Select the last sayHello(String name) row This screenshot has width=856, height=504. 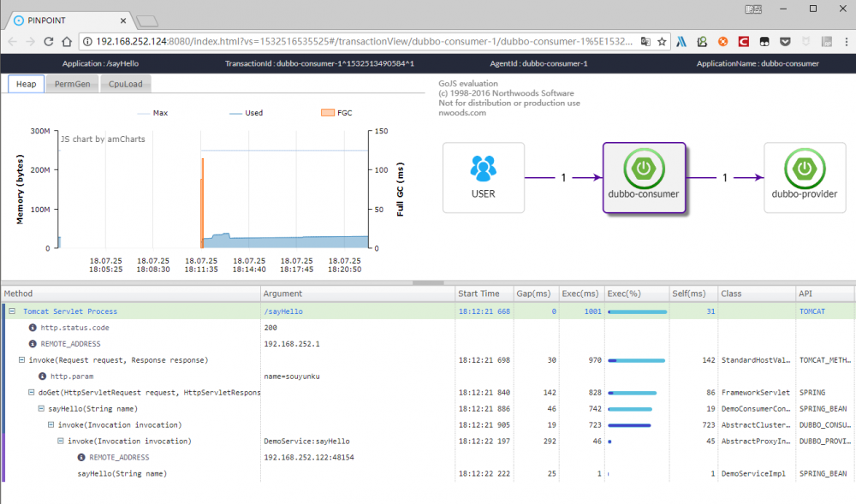pos(428,473)
